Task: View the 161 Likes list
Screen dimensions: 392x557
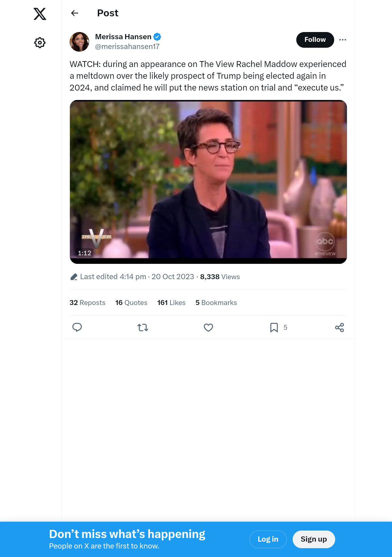Action: (171, 303)
